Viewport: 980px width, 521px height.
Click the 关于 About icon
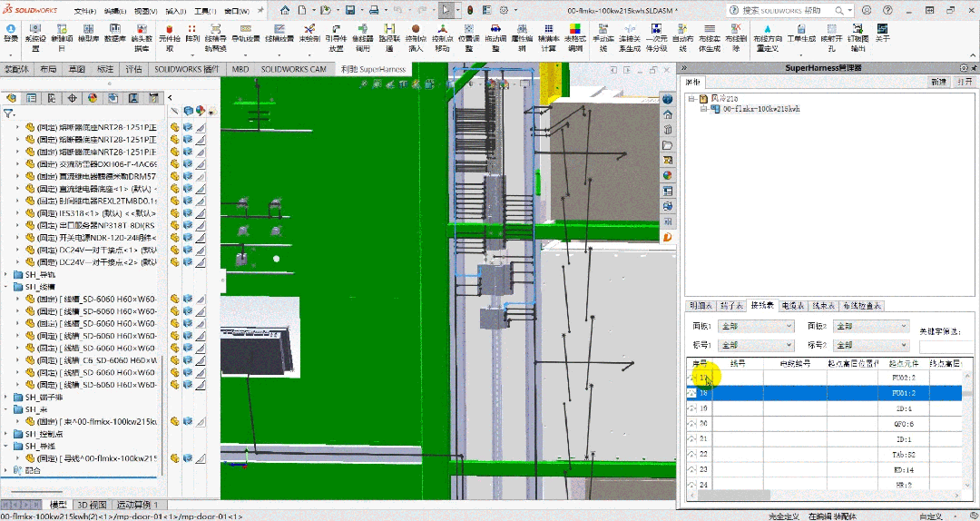(x=883, y=34)
